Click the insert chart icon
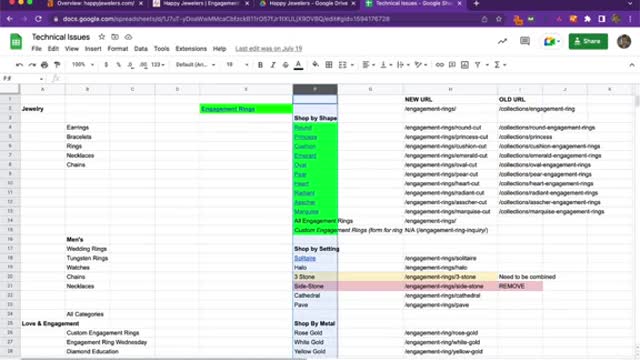Viewport: 640px width, 360px height. pyautogui.click(x=464, y=64)
